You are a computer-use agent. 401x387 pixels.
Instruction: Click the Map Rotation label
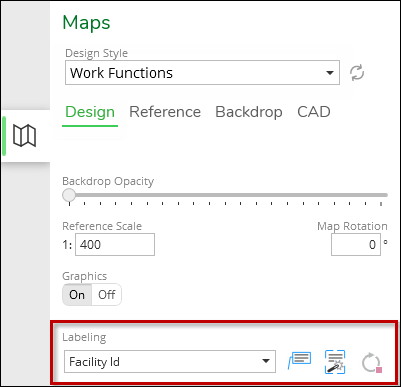[x=352, y=226]
